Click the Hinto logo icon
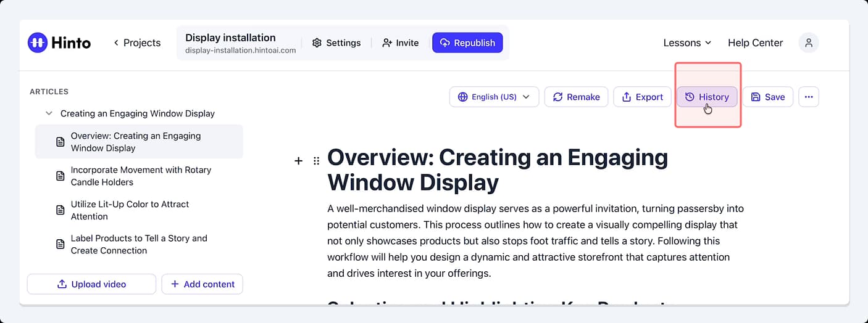Screen dimensions: 868x323 [38, 43]
